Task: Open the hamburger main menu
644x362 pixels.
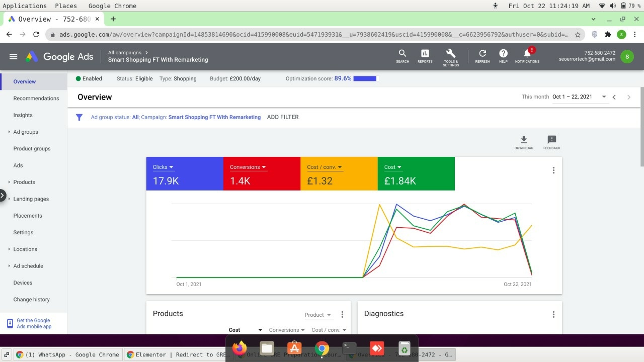Action: (x=14, y=57)
